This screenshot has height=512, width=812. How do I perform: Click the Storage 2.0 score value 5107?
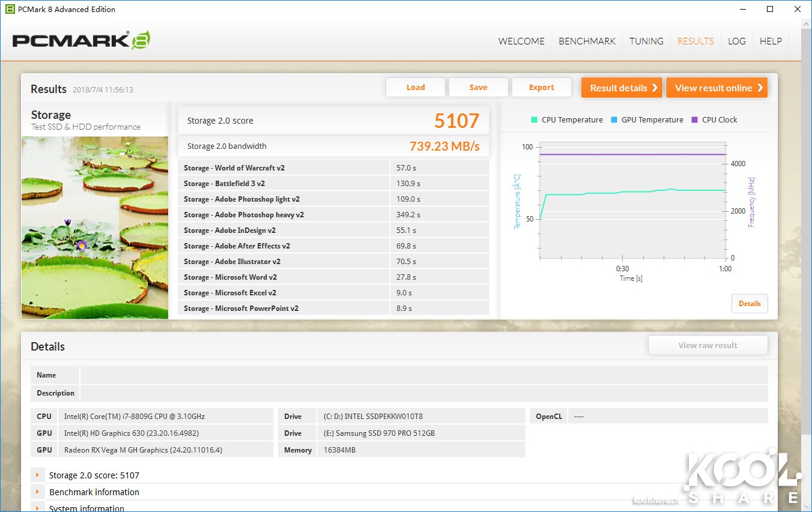point(456,121)
